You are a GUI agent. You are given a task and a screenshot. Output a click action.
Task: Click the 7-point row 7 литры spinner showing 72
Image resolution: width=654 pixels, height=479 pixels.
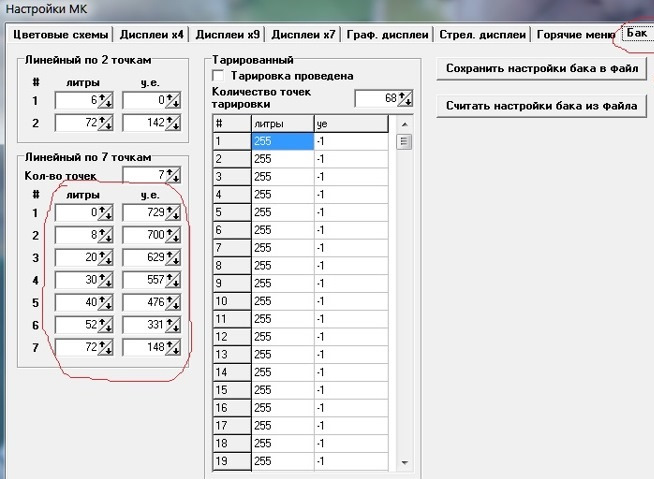coord(105,348)
